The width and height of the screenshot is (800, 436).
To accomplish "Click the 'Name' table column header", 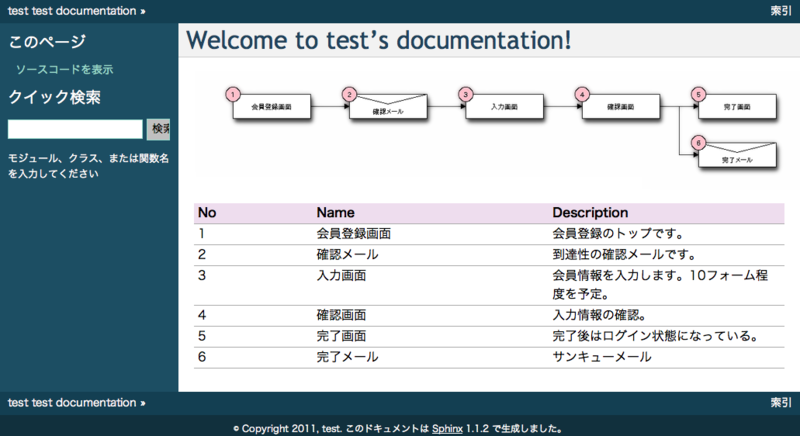I will pyautogui.click(x=335, y=213).
